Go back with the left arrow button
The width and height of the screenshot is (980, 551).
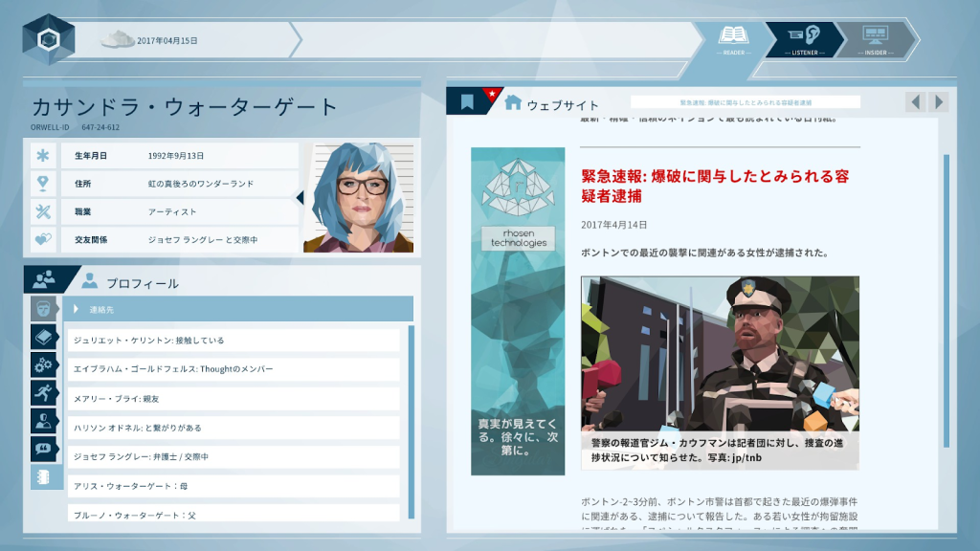tap(916, 102)
